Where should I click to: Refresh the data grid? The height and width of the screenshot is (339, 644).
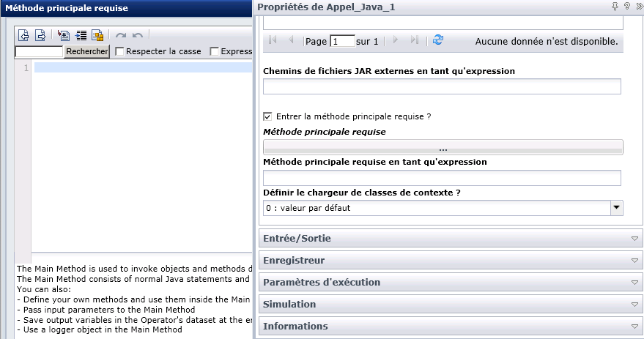(438, 40)
